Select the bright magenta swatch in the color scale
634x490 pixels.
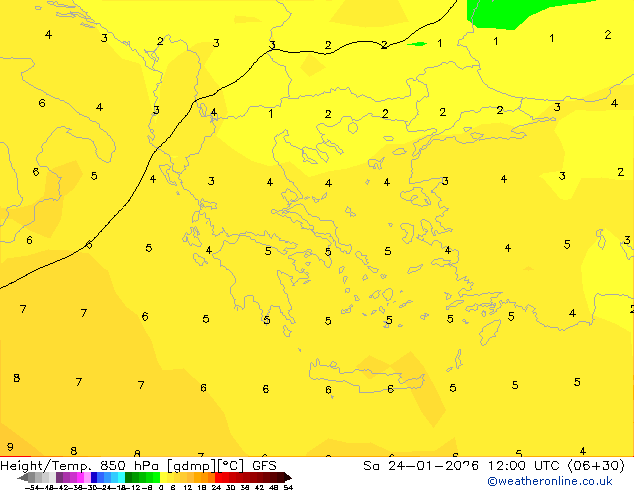80,477
